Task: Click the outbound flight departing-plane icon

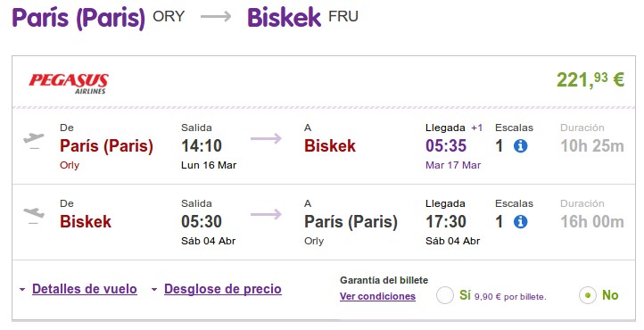Action: (x=34, y=140)
